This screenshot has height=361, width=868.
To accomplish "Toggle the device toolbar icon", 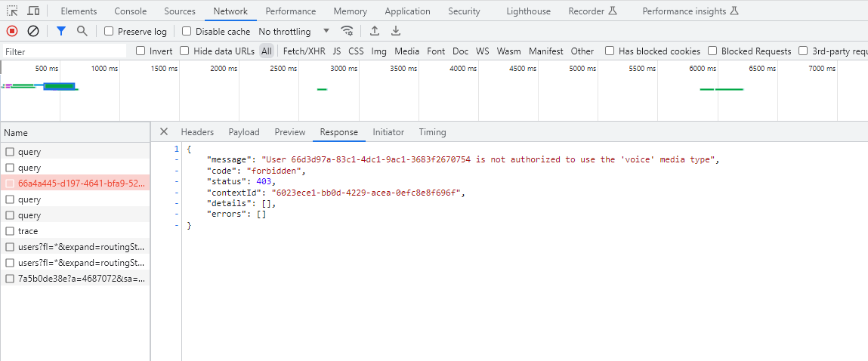I will click(34, 11).
